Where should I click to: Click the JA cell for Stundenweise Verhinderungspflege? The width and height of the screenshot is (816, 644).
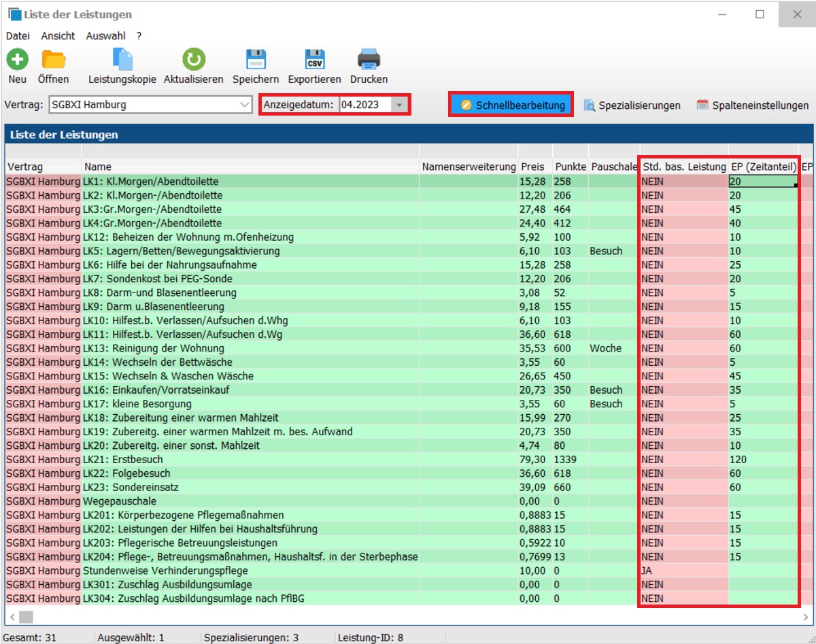coord(684,571)
